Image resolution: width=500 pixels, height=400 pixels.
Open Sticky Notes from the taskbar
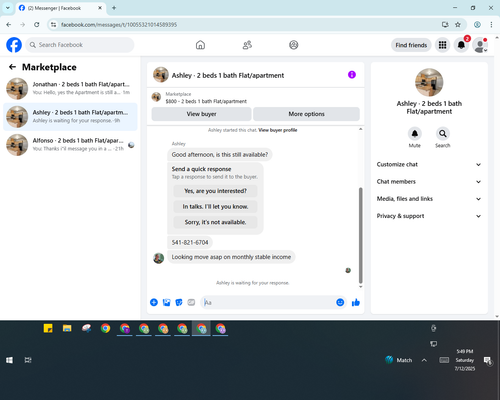[48, 328]
